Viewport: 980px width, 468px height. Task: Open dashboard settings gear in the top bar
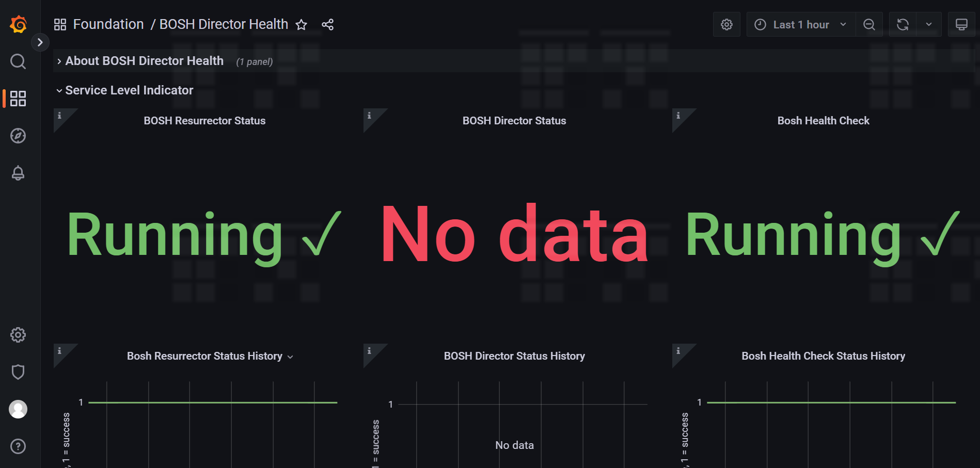726,24
